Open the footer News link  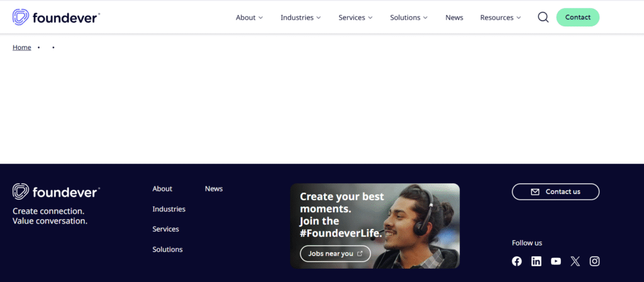(x=214, y=189)
